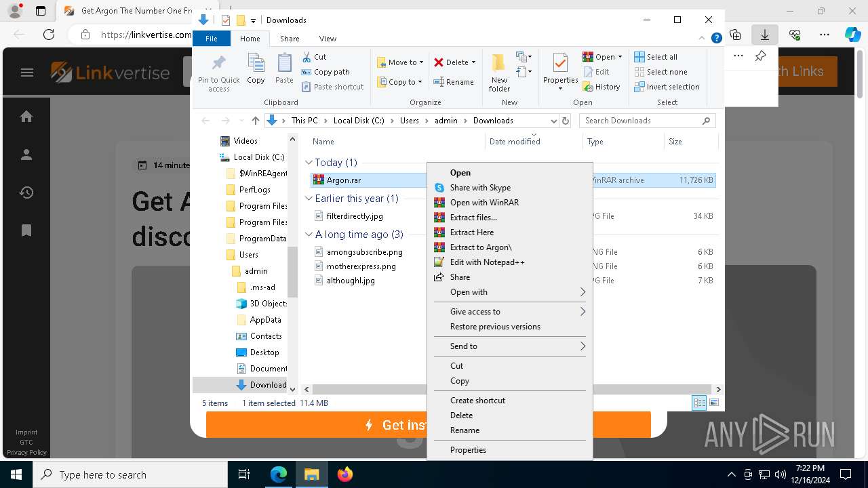This screenshot has width=868, height=488.
Task: Click the horizontal scrollbar in file list
Action: [512, 390]
